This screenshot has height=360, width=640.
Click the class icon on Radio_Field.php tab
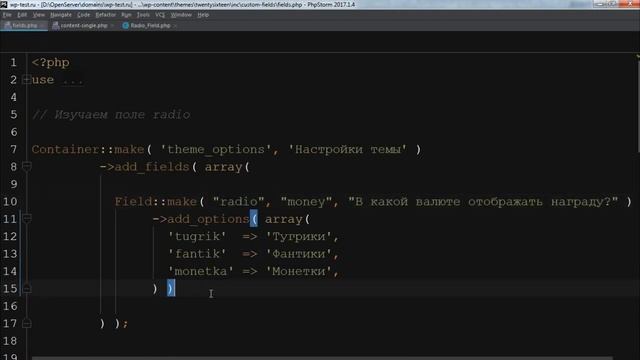(x=125, y=25)
